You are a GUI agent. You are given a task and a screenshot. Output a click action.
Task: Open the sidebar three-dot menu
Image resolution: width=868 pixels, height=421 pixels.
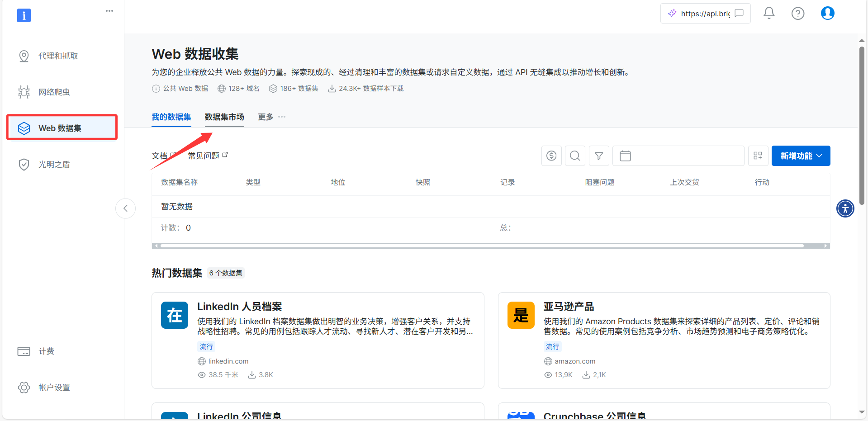[x=109, y=11]
